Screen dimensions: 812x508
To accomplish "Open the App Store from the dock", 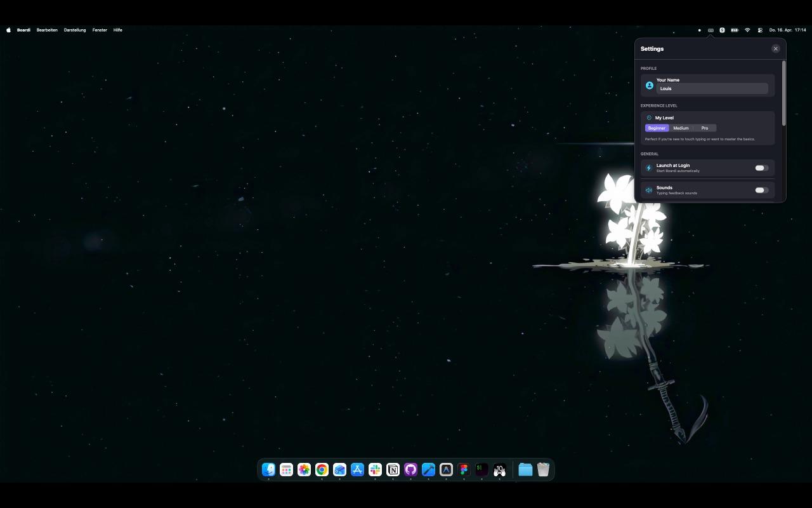I will coord(358,469).
